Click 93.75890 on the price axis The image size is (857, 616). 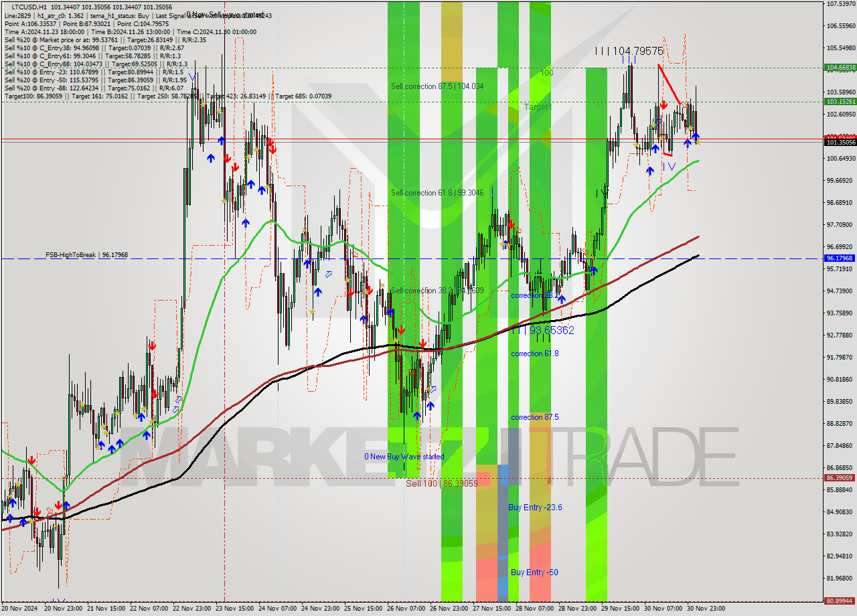click(x=840, y=313)
